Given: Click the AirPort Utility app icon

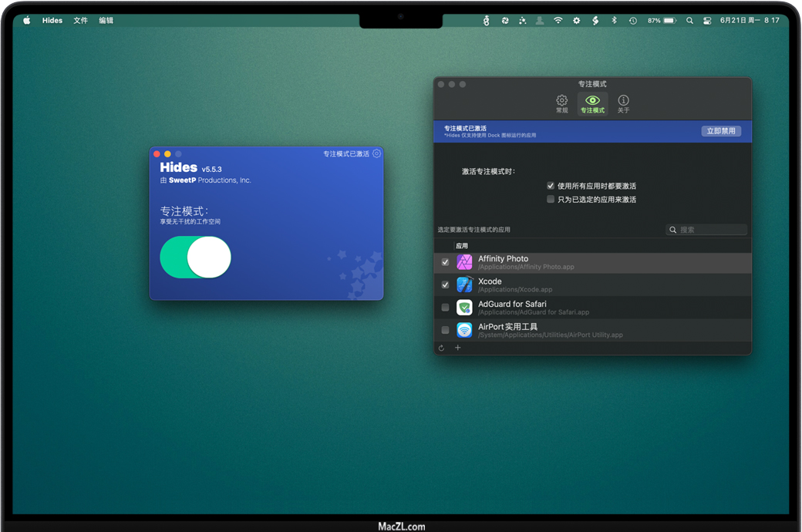Looking at the screenshot, I should pos(464,330).
